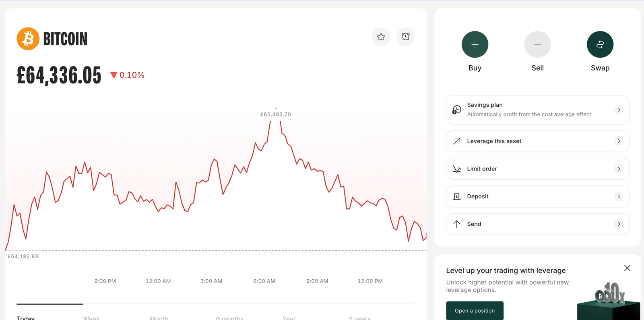644x320 pixels.
Task: Click the Limit order chart icon
Action: pyautogui.click(x=456, y=169)
